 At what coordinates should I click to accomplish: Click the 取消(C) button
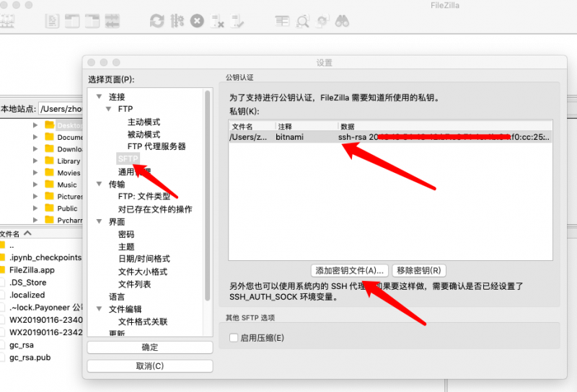(x=150, y=366)
